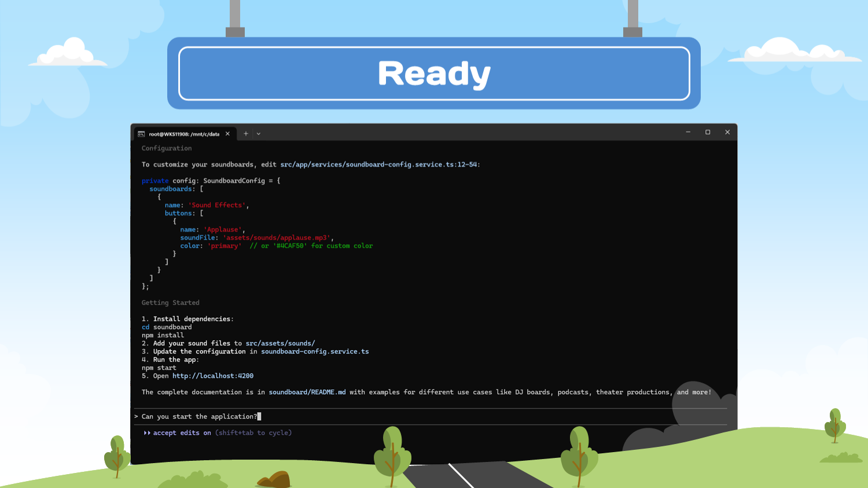Focus the prompt input with 'Can you start'
The width and height of the screenshot is (868, 488).
tap(200, 417)
